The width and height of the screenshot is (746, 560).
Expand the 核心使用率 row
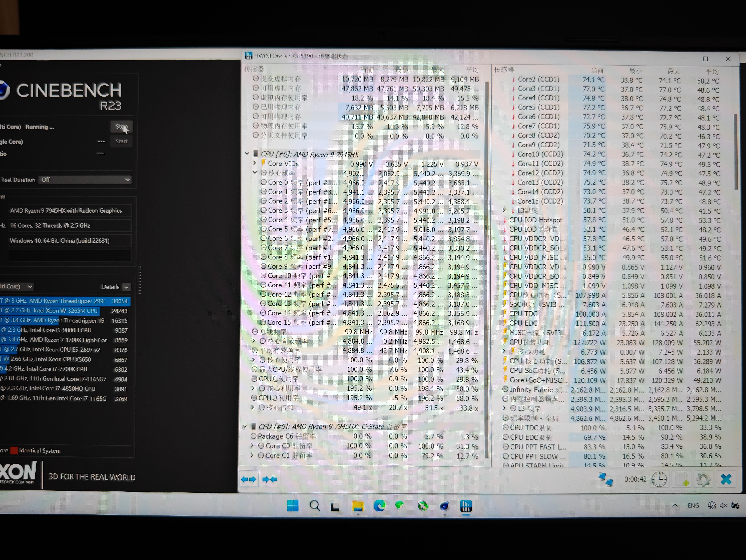(x=253, y=360)
